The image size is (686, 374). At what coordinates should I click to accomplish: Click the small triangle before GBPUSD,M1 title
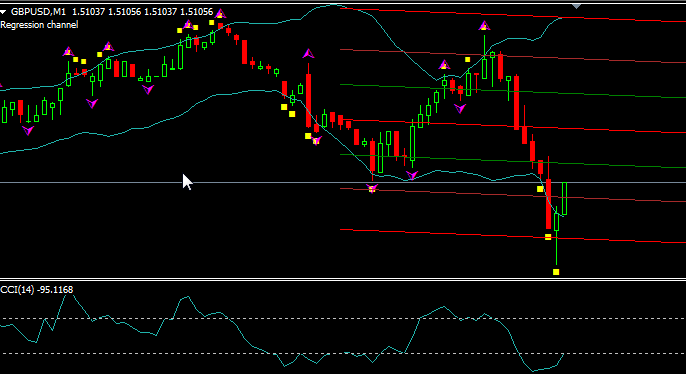click(x=3, y=12)
